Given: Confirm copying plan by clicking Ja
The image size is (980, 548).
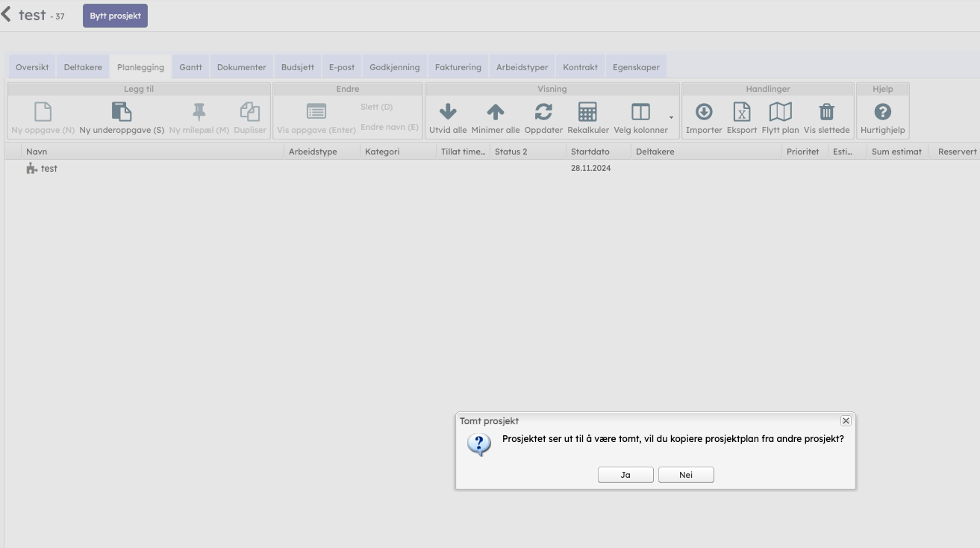Looking at the screenshot, I should click(x=625, y=475).
